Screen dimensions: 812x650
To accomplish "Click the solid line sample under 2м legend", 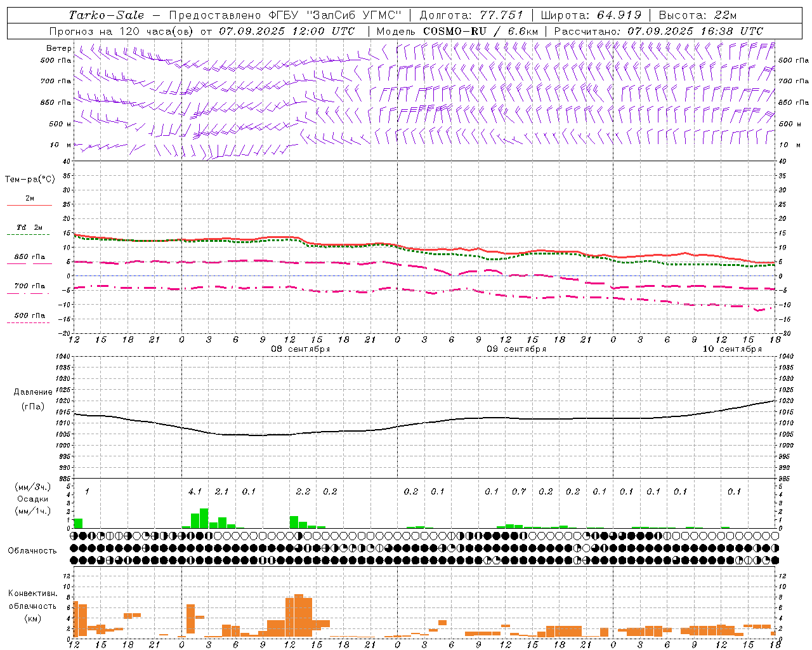I will pos(29,206).
